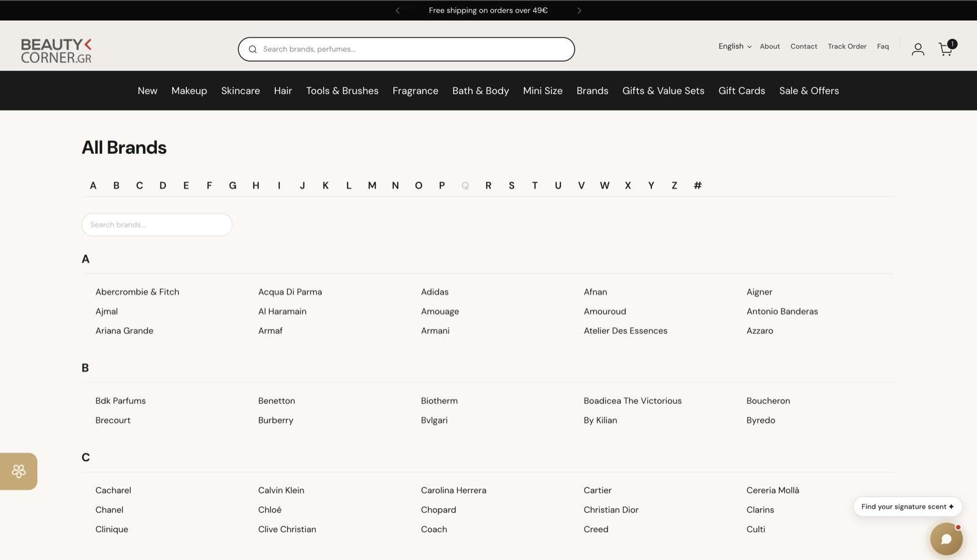Select Christian Dior brand
Screen dimensions: 977x560
coord(611,510)
